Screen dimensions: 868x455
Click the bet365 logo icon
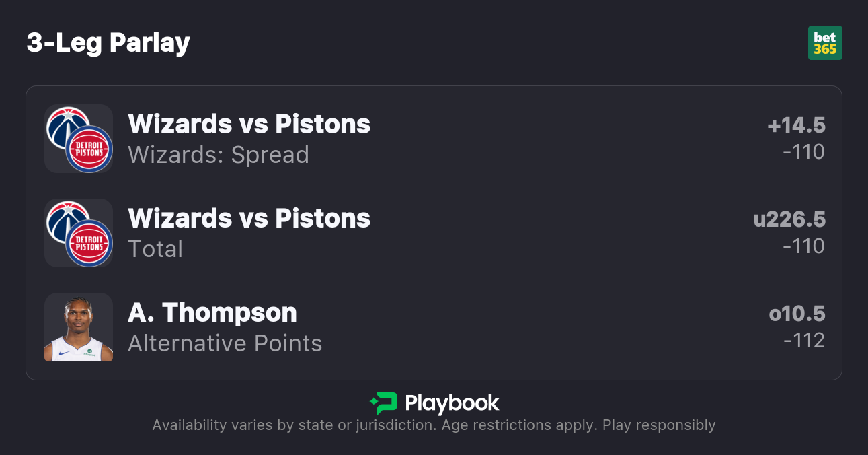point(825,43)
